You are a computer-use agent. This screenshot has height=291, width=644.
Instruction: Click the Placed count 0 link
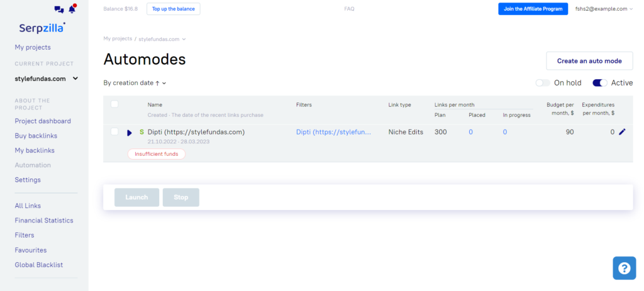[x=470, y=132]
